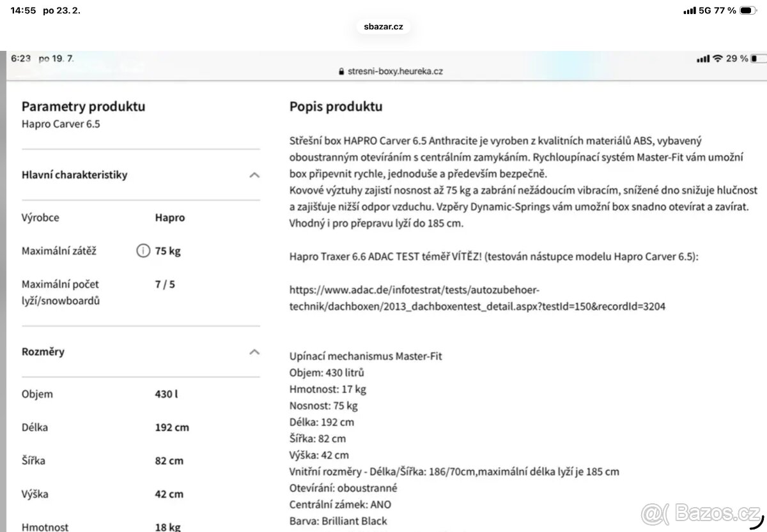This screenshot has width=767, height=532.
Task: Click the lock icon before stresni-boxy.heureka.cz
Action: click(341, 72)
